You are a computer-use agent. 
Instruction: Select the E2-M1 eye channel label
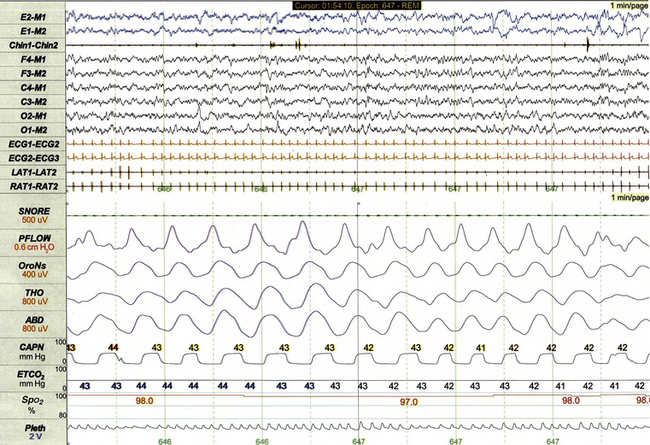click(32, 18)
